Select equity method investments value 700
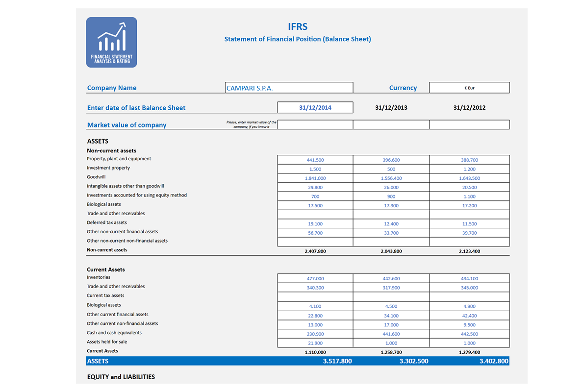 click(315, 196)
